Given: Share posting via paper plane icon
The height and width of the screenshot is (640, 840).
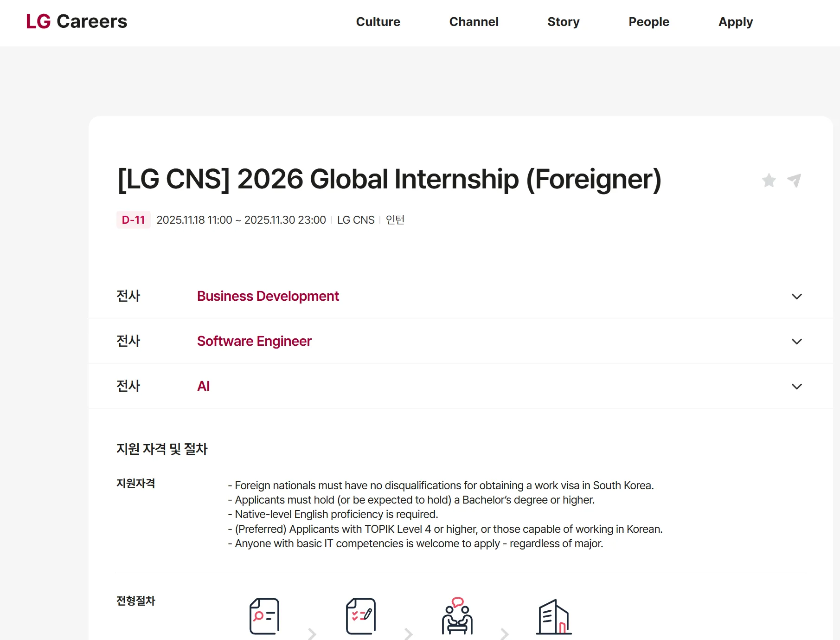Looking at the screenshot, I should (795, 180).
